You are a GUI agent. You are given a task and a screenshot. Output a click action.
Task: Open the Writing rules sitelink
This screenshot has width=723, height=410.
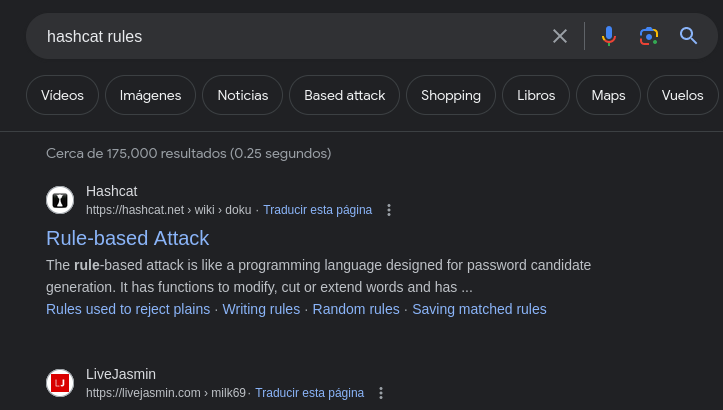pos(261,309)
